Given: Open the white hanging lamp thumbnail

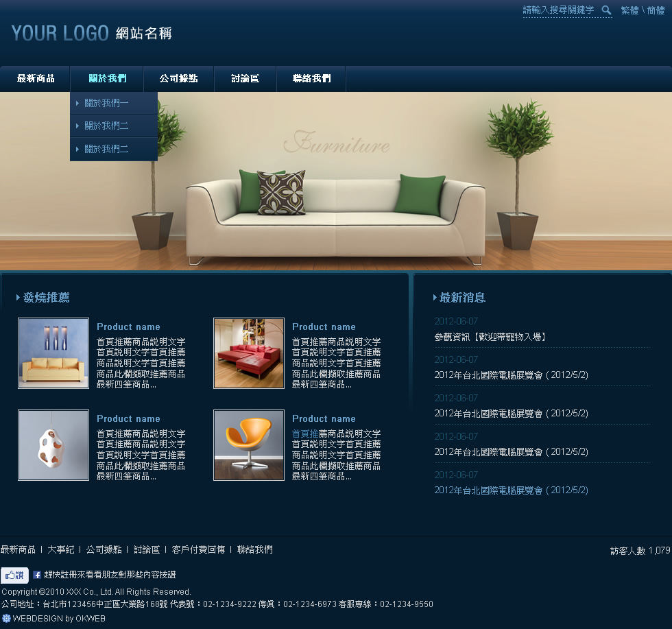Looking at the screenshot, I should (53, 445).
